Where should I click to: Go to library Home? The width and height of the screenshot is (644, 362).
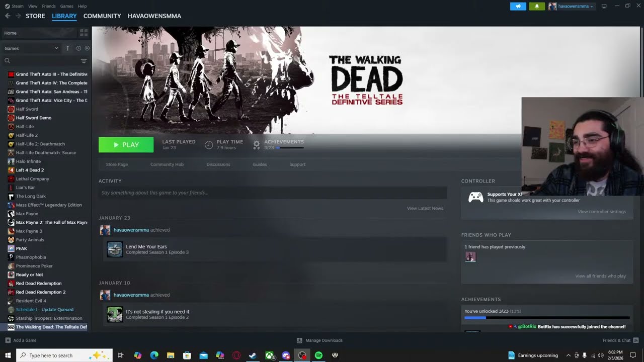click(39, 33)
